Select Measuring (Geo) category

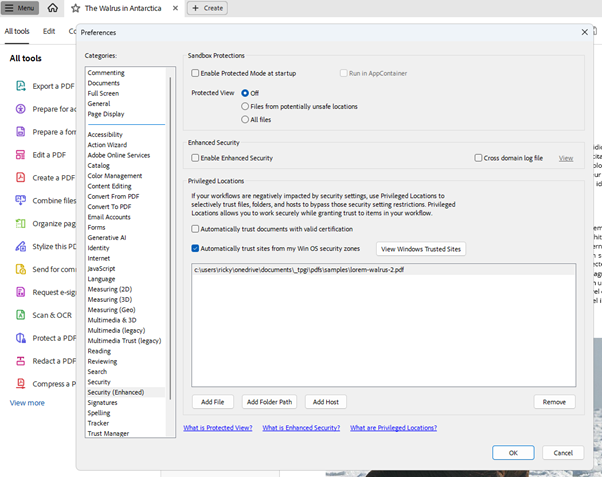click(x=111, y=310)
